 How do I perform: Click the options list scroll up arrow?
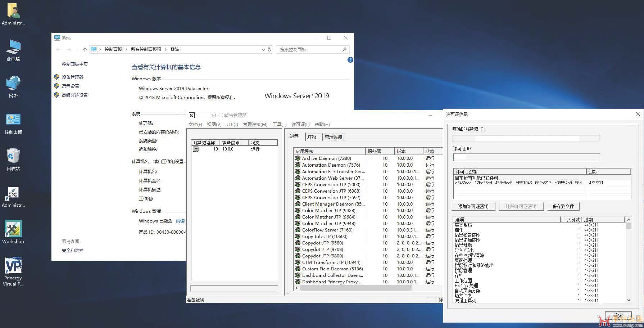[x=629, y=220]
